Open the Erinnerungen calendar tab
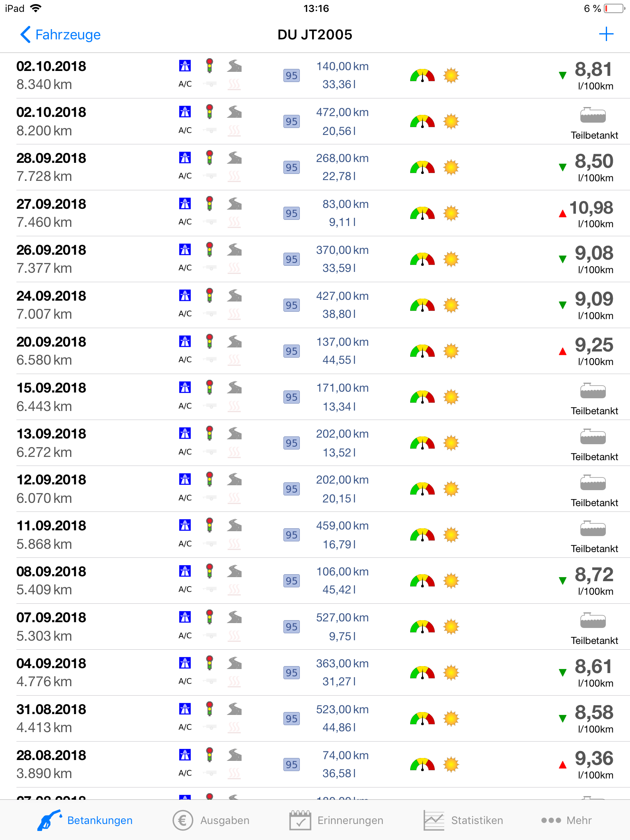Image resolution: width=630 pixels, height=840 pixels. (336, 820)
